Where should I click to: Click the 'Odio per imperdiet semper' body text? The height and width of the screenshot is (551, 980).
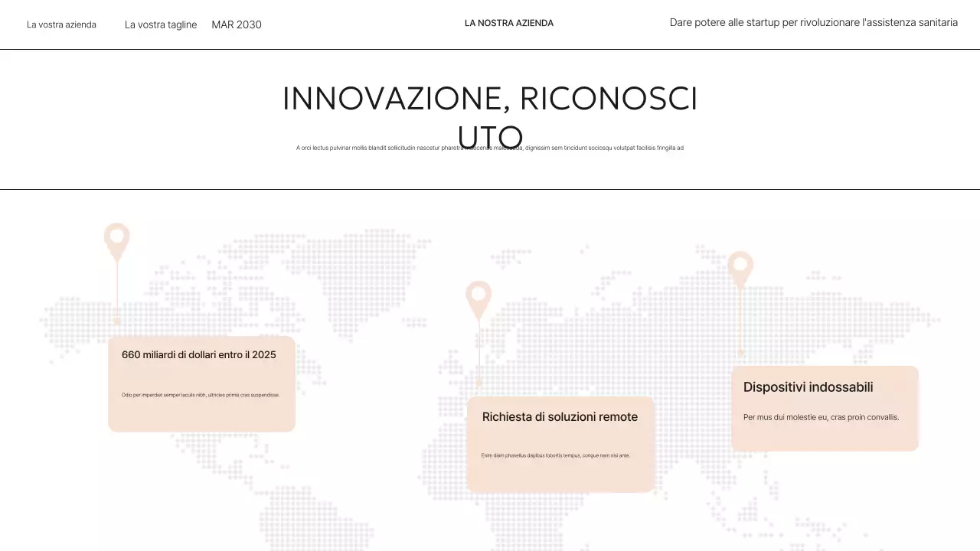pyautogui.click(x=201, y=395)
